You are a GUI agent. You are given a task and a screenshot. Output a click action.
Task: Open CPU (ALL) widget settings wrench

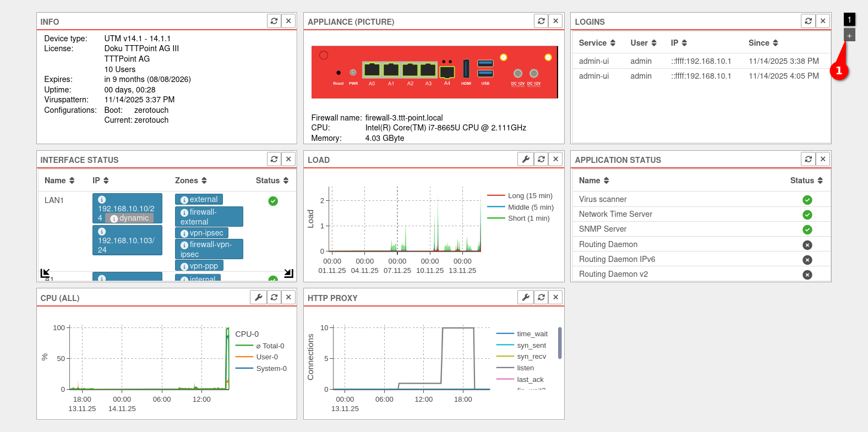[x=258, y=297]
